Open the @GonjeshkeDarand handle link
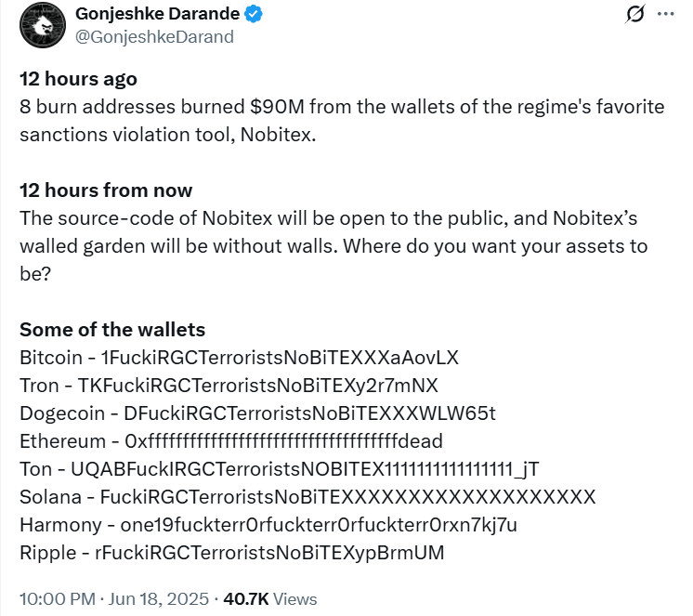693x616 pixels. point(153,37)
